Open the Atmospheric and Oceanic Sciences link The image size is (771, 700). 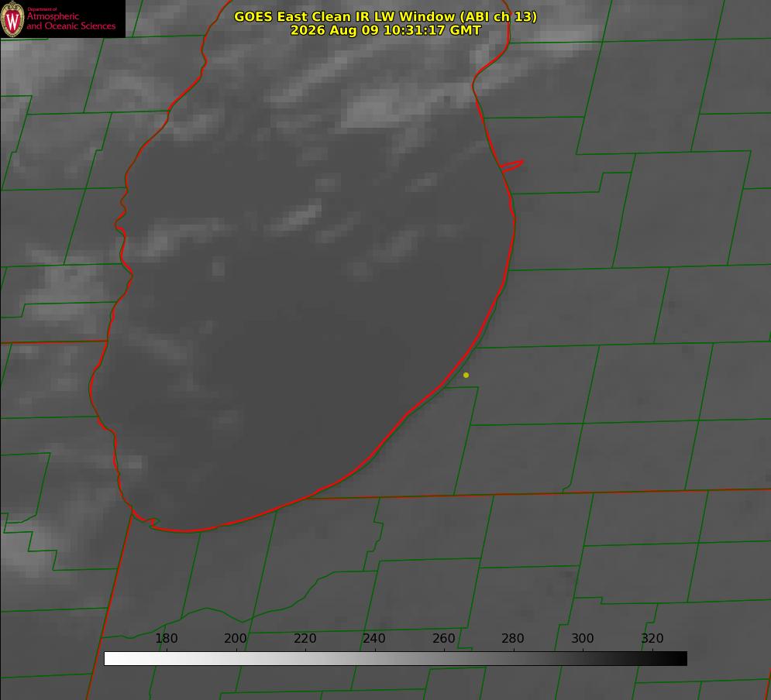click(x=71, y=21)
